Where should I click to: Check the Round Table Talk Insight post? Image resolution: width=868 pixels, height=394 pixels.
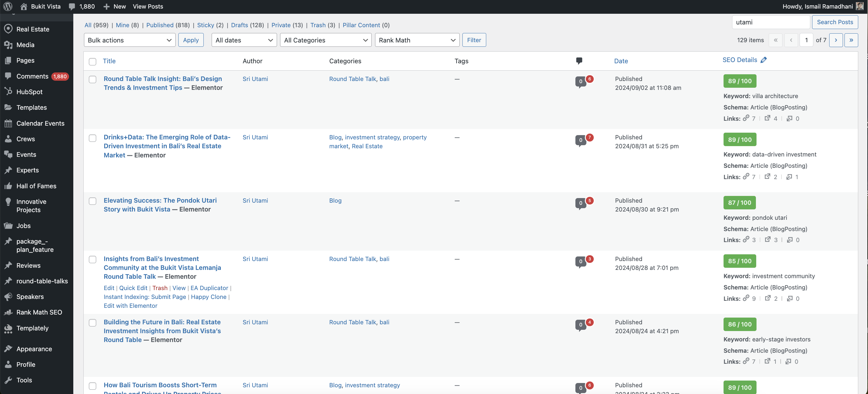click(x=93, y=79)
